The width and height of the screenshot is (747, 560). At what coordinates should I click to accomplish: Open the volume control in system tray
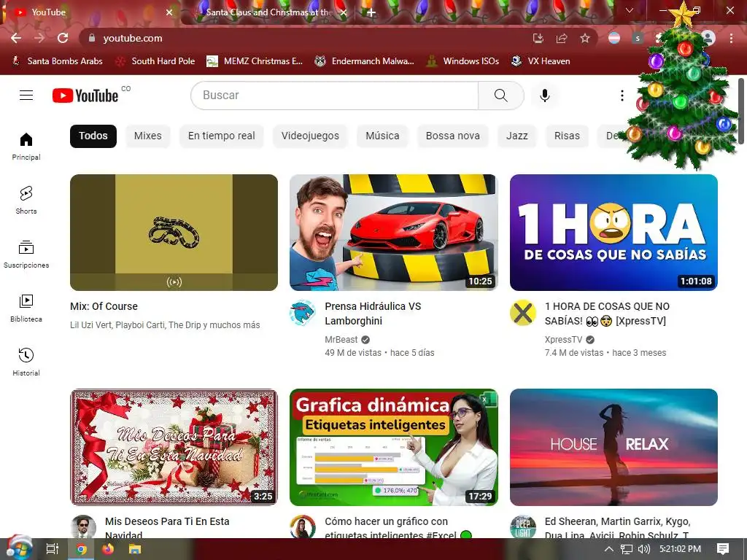[644, 549]
